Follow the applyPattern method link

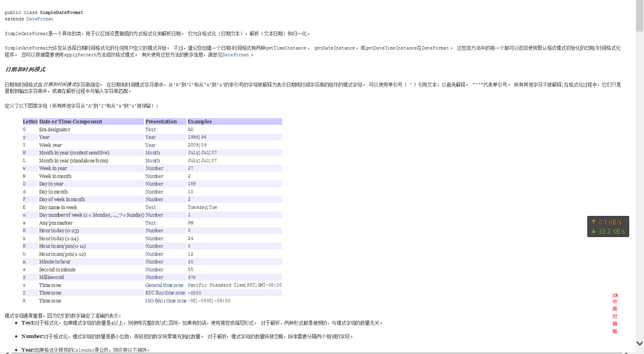point(80,55)
